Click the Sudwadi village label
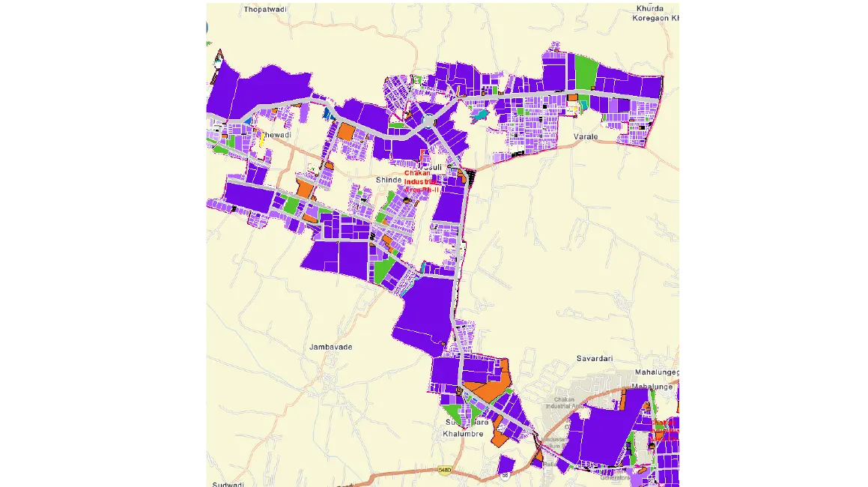Image resolution: width=868 pixels, height=487 pixels. 228,484
